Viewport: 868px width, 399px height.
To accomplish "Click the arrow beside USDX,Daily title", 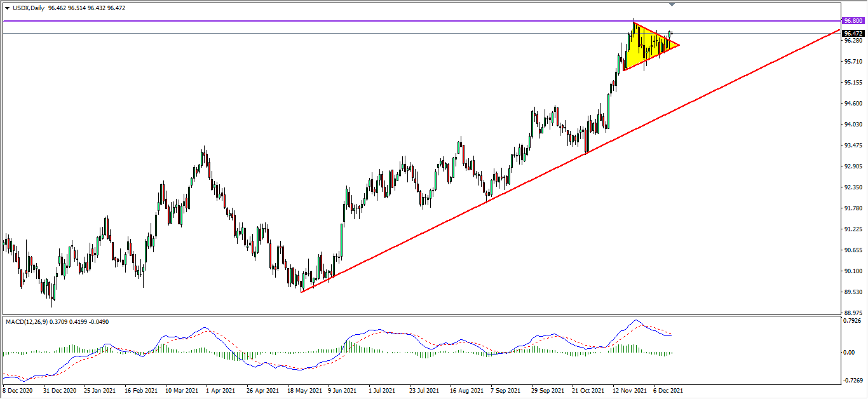I will coord(7,8).
